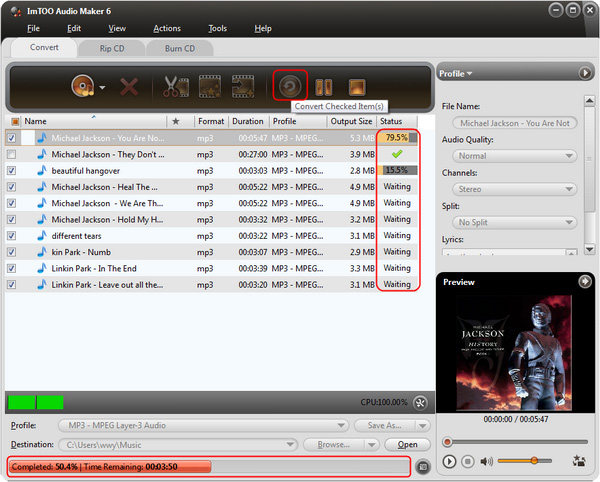This screenshot has height=482, width=600.
Task: Open the Channels Stereo dropdown
Action: [515, 189]
